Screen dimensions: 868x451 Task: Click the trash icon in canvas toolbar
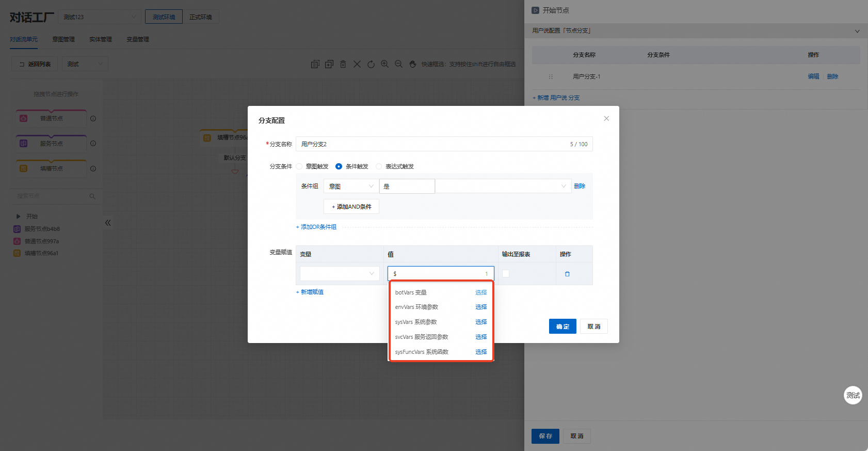343,64
